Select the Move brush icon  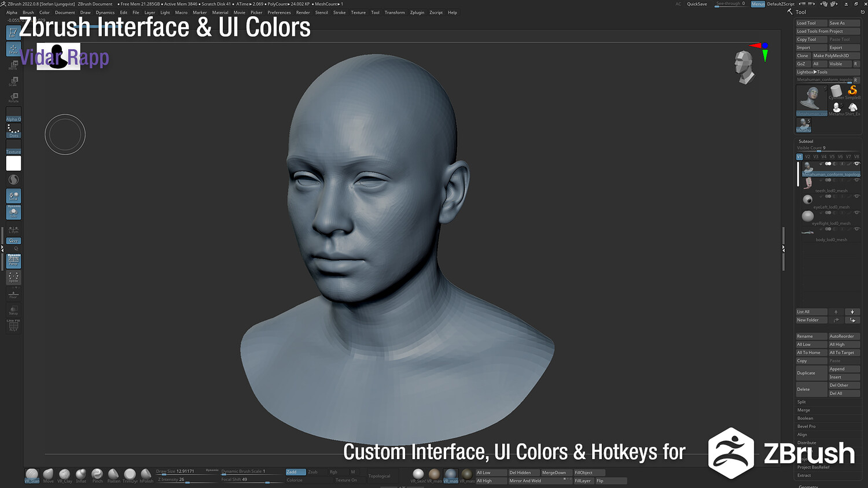(x=48, y=475)
